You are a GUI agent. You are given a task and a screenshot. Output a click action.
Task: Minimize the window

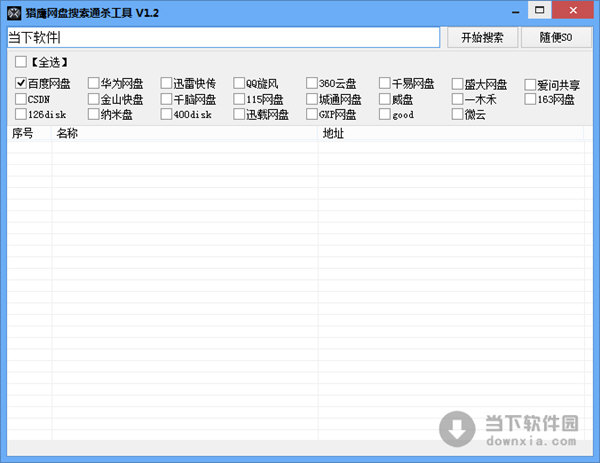tap(515, 11)
